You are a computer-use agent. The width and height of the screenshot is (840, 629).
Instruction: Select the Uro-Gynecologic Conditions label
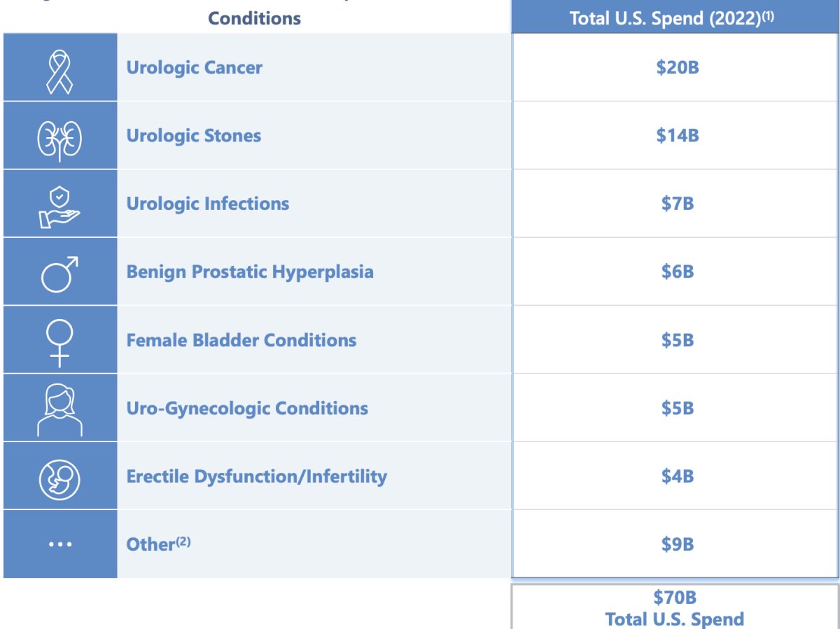[247, 408]
